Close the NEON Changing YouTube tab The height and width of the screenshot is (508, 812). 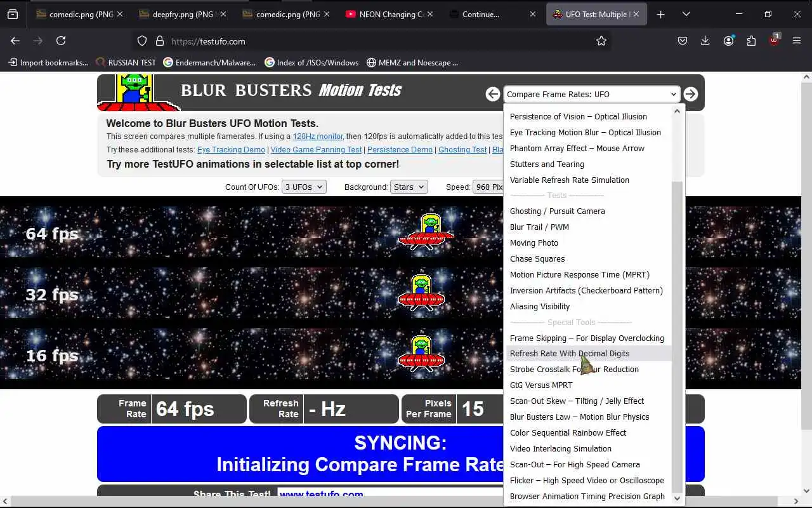[x=429, y=14]
